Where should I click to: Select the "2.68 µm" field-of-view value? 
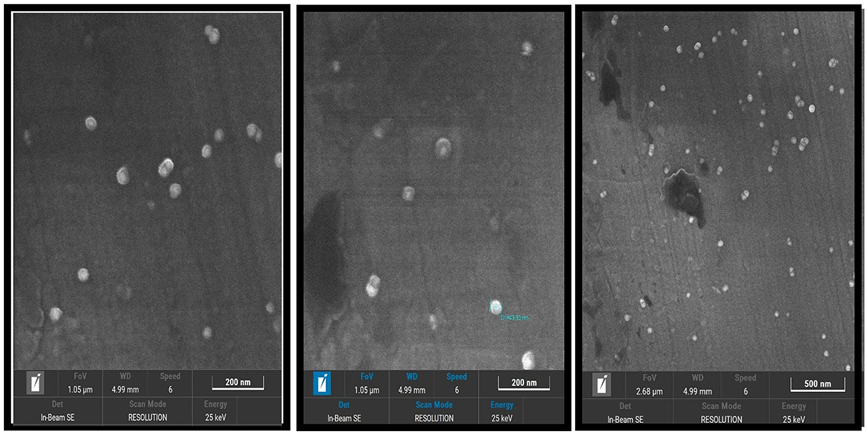pyautogui.click(x=649, y=392)
